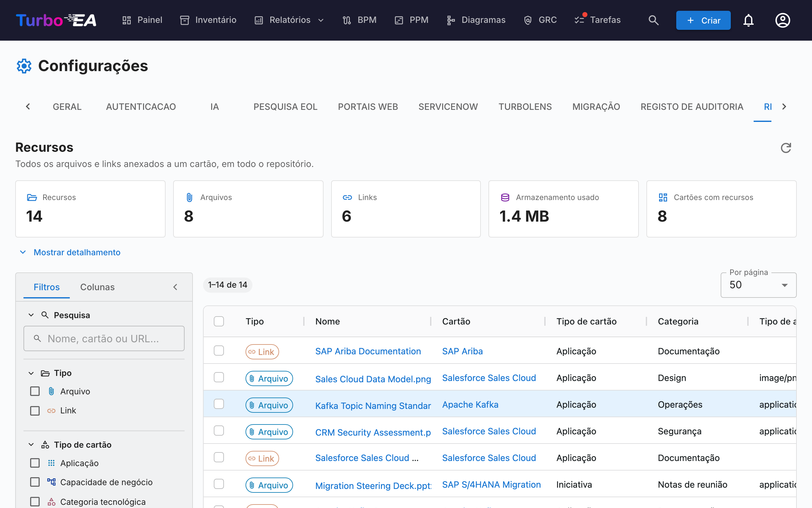Expand Mostrar detalhamento
The height and width of the screenshot is (508, 812).
click(x=70, y=252)
